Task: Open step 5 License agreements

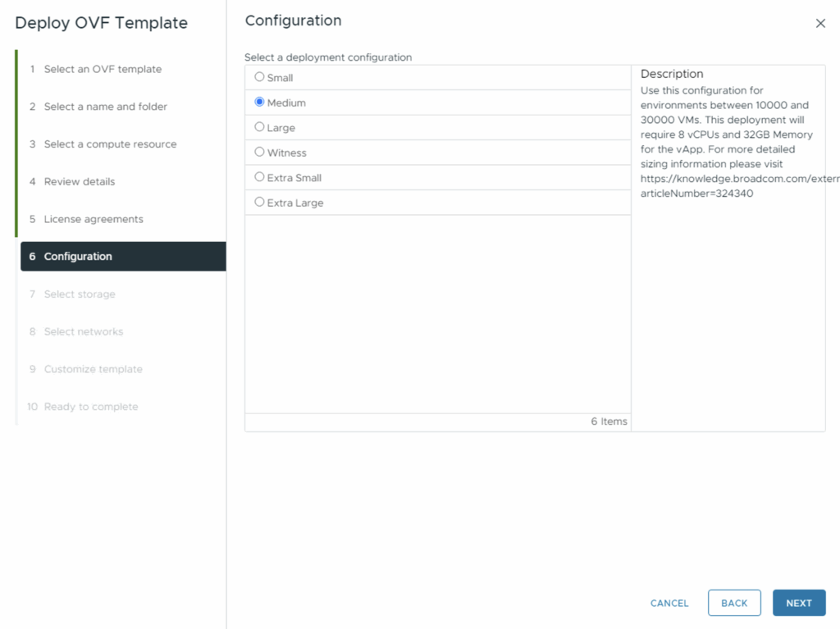Action: [94, 219]
